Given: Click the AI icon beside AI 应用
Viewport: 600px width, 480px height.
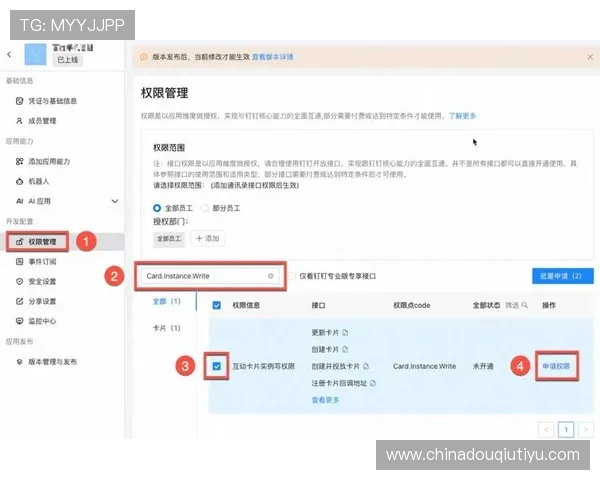Looking at the screenshot, I should 20,201.
